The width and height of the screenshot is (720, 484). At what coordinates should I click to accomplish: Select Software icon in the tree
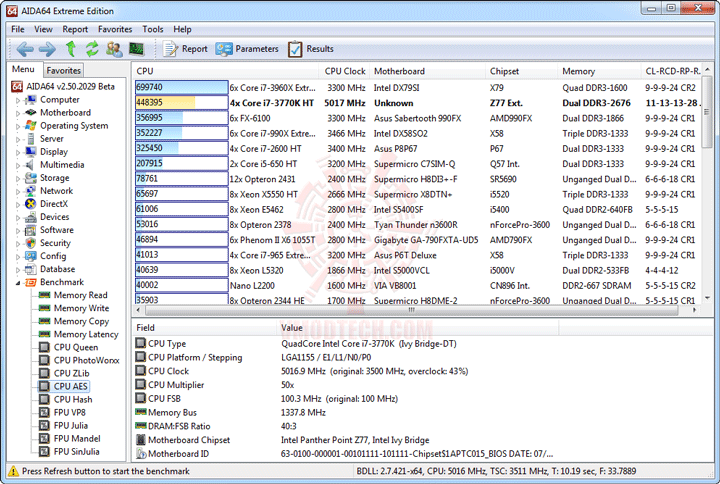point(31,230)
